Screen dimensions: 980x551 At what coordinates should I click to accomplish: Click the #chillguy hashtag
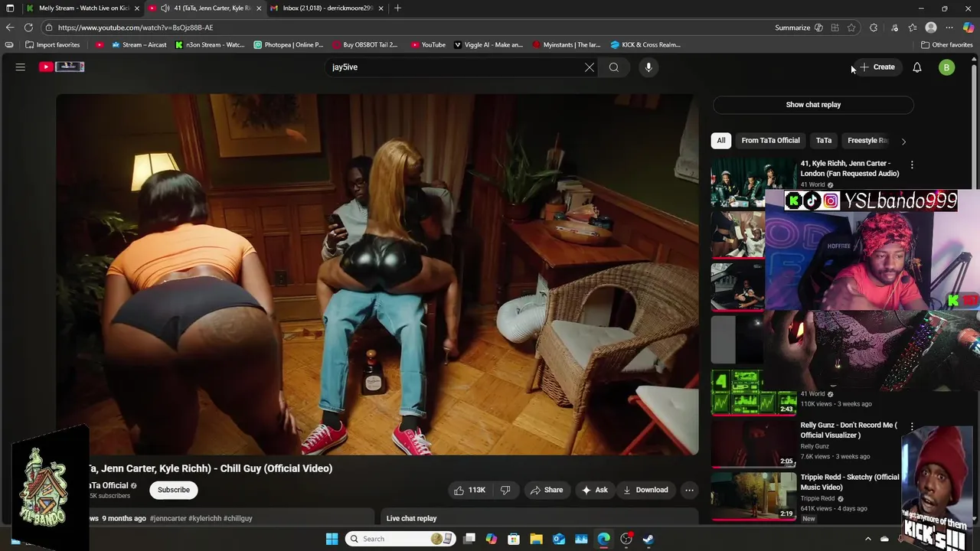pos(237,519)
